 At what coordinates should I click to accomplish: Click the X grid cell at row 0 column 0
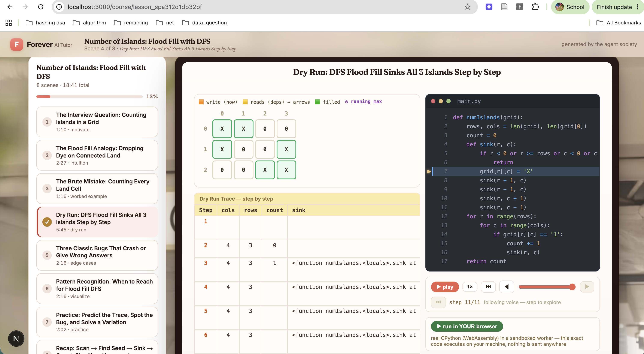tap(222, 129)
